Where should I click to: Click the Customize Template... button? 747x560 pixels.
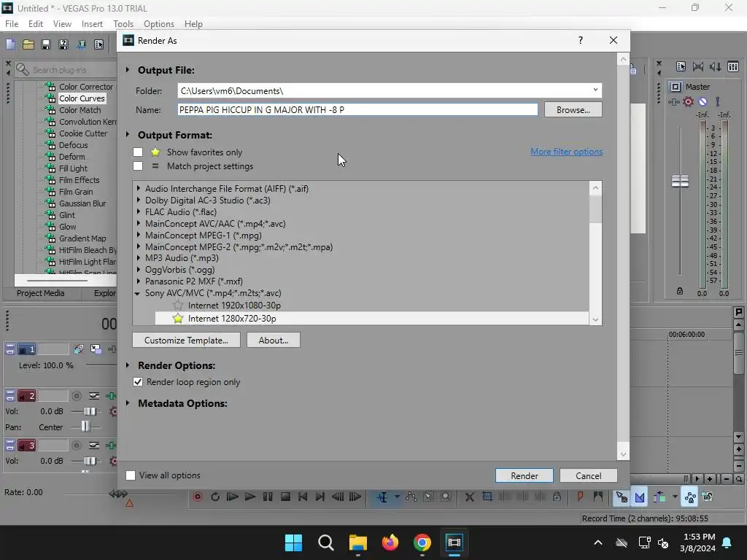[x=186, y=340]
